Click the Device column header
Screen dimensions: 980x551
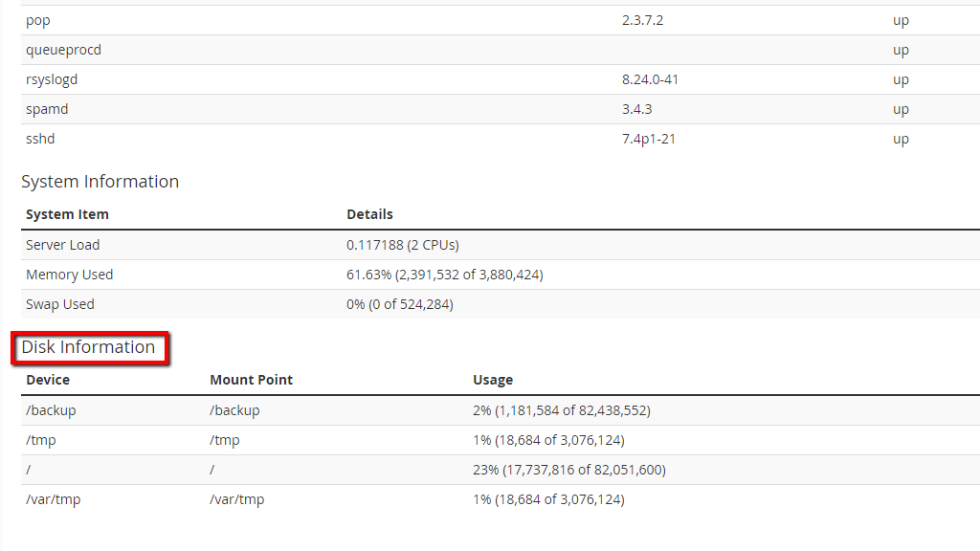(x=48, y=380)
